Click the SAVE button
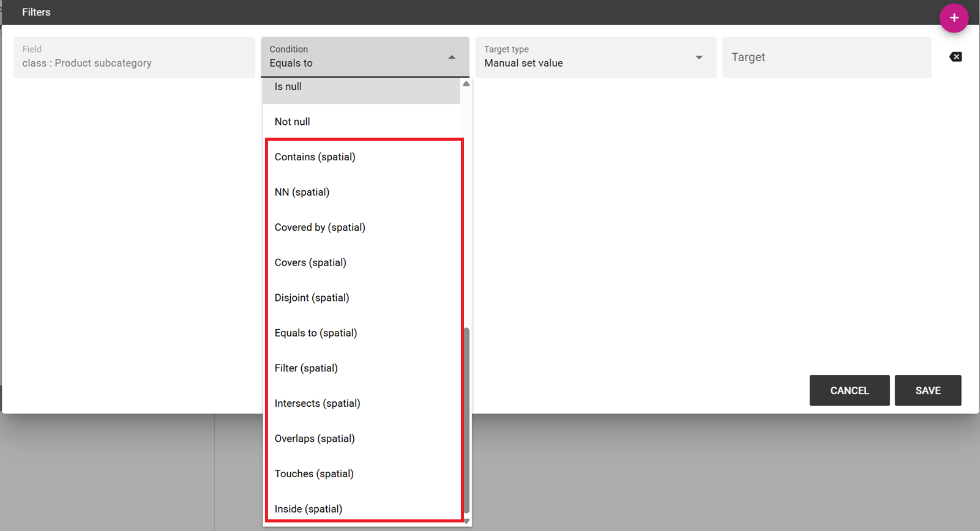 tap(927, 390)
